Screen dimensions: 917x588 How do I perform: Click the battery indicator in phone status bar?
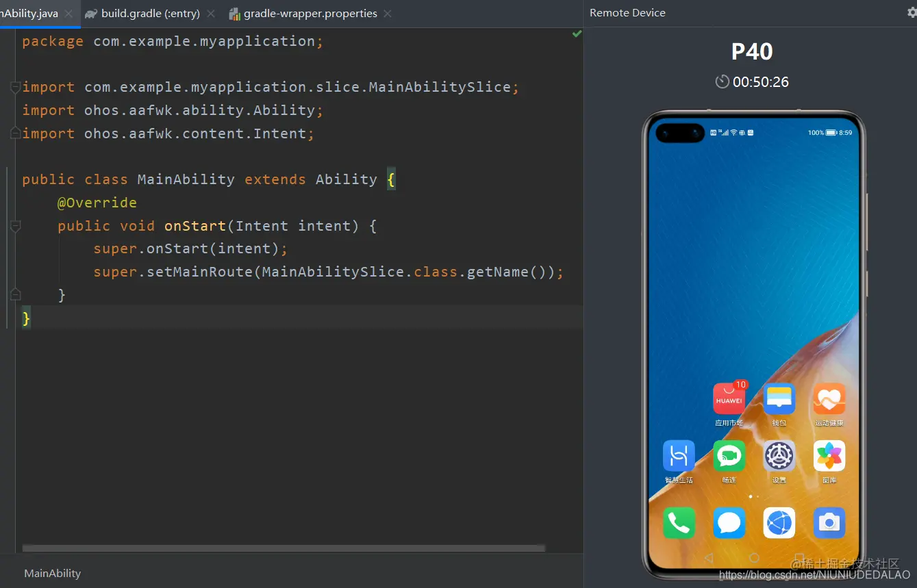click(x=831, y=133)
